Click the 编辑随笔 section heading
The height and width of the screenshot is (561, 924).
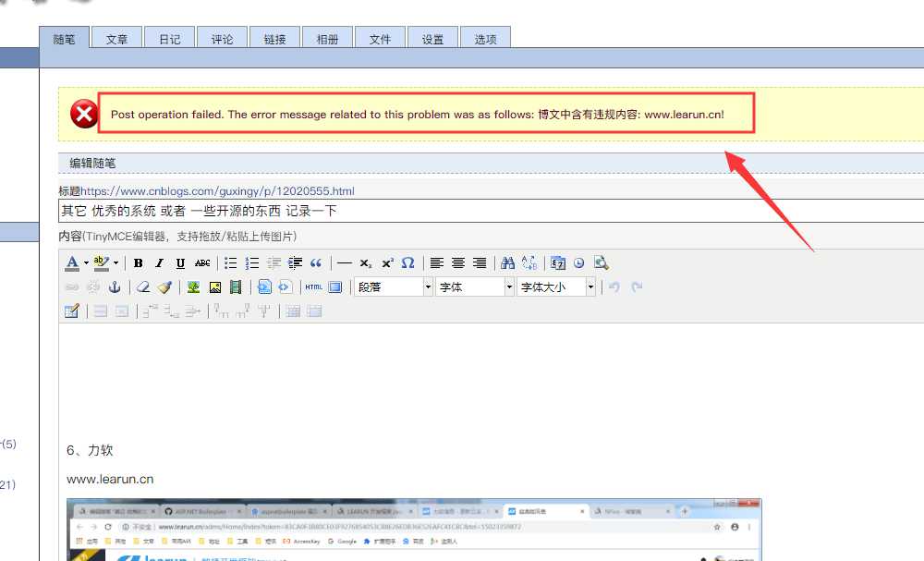click(92, 164)
